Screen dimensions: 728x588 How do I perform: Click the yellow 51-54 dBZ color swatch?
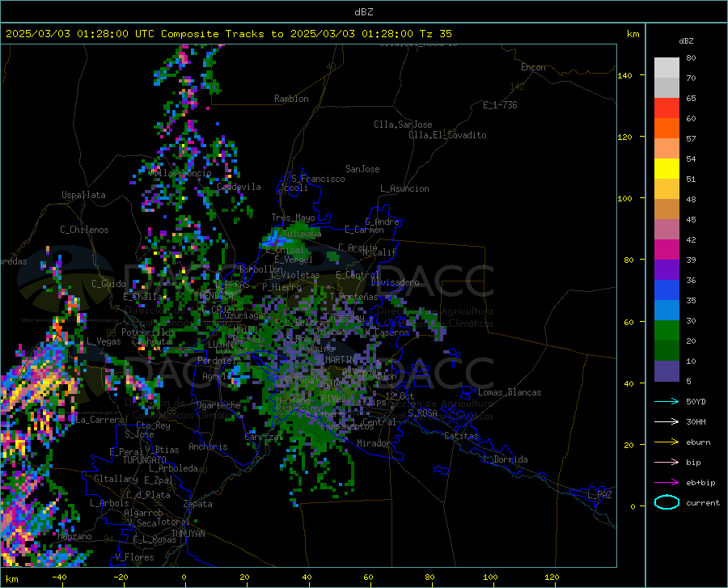click(667, 169)
